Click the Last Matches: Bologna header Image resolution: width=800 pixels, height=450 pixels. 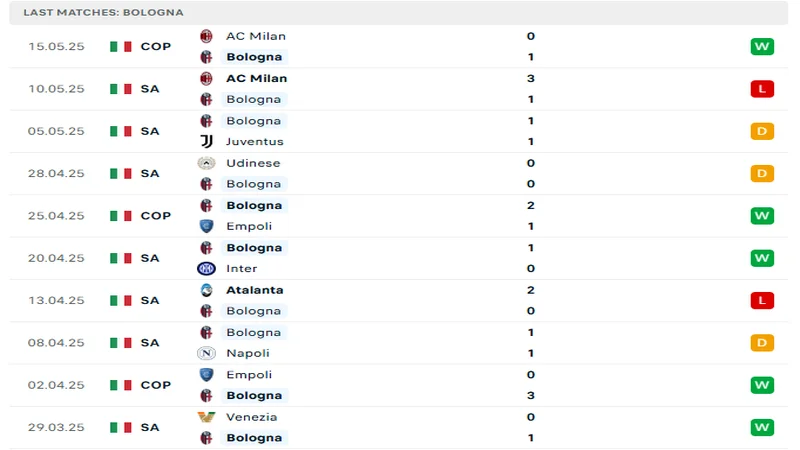click(x=89, y=12)
